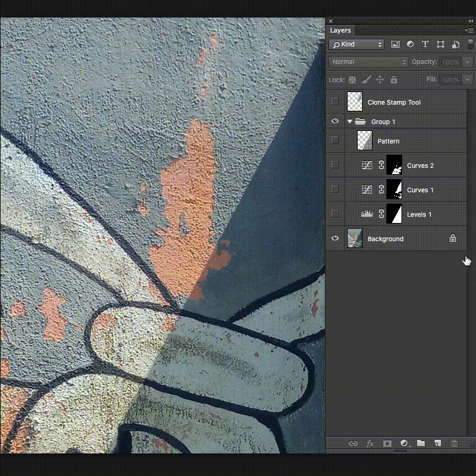Filter for type layers icon

(x=425, y=44)
